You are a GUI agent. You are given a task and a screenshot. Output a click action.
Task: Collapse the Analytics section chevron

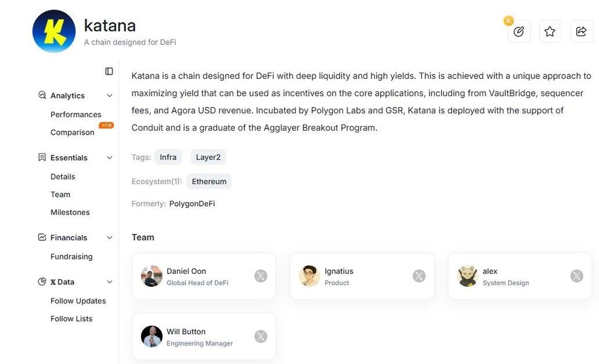click(109, 96)
